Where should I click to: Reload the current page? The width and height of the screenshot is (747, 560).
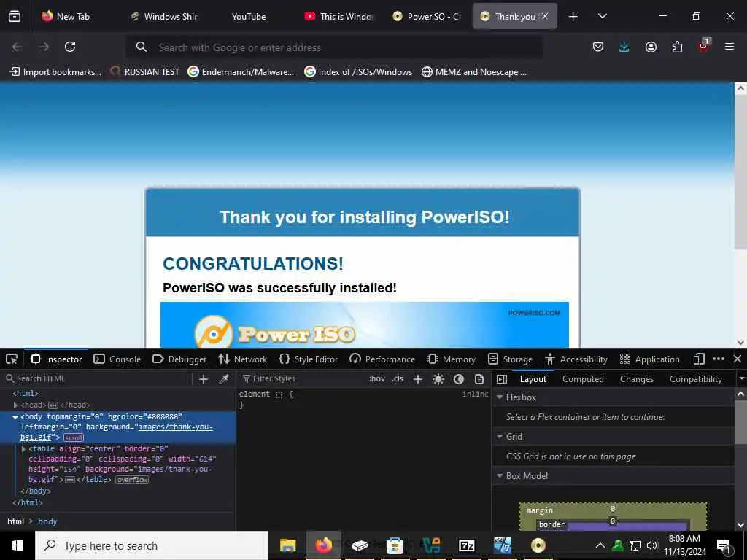70,47
